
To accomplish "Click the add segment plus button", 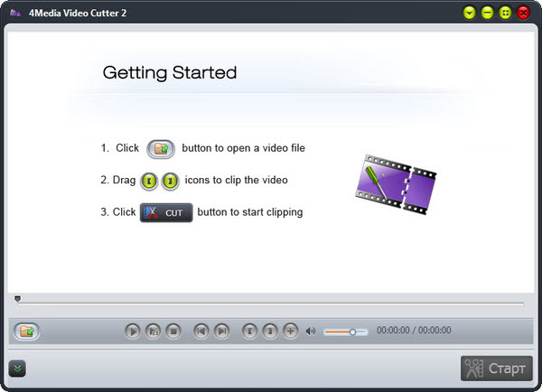I will (290, 331).
